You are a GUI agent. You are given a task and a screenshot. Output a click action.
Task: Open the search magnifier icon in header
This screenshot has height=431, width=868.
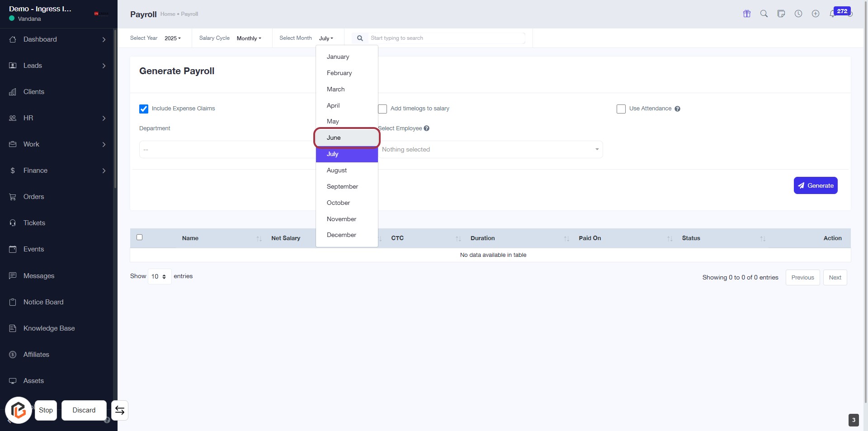[764, 14]
